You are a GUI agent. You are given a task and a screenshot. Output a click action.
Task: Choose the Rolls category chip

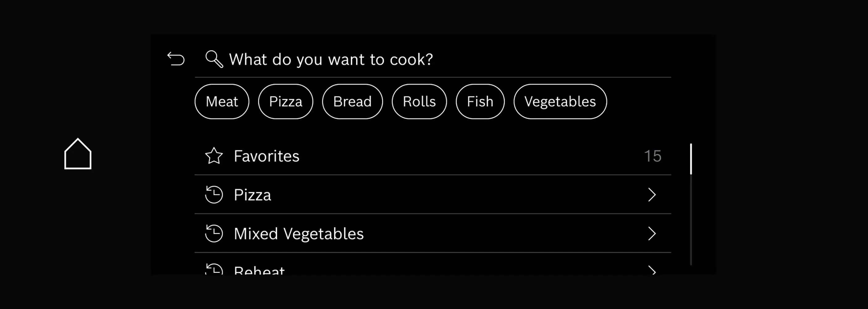(419, 101)
